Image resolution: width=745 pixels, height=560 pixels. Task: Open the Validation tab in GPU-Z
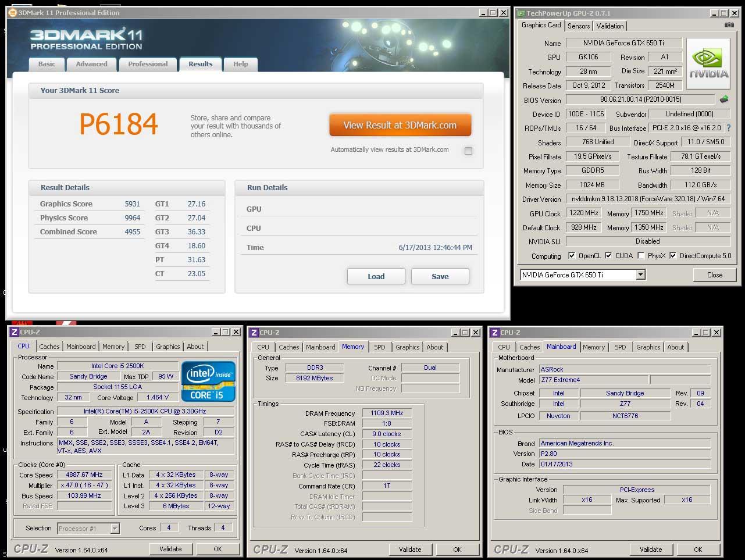(610, 26)
